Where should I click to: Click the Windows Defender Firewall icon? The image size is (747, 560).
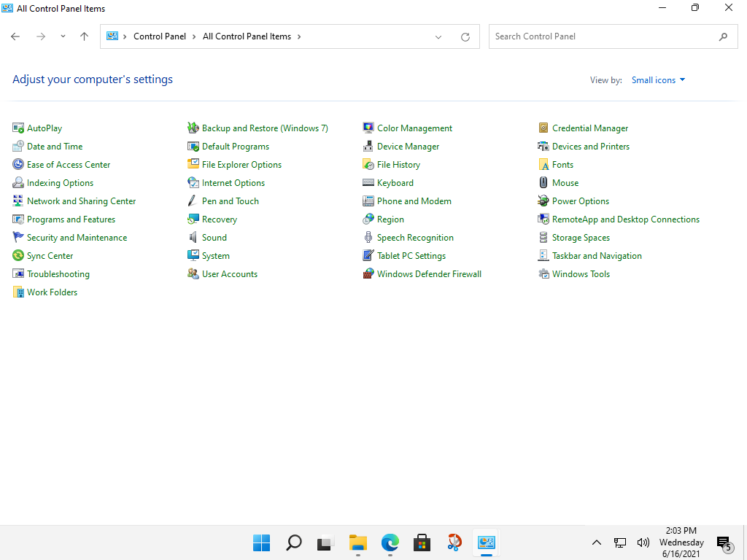pyautogui.click(x=368, y=274)
